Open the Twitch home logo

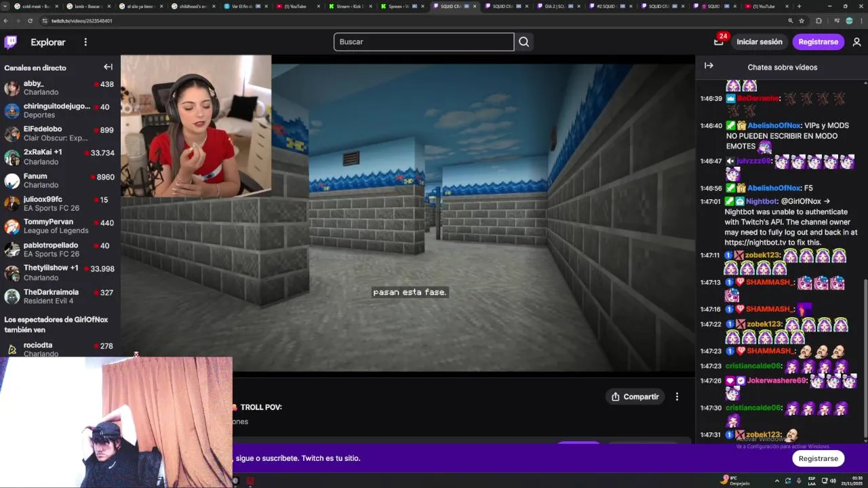pyautogui.click(x=11, y=42)
